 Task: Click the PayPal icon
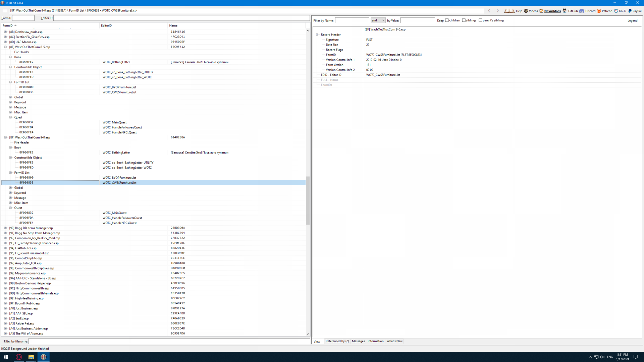tap(630, 11)
